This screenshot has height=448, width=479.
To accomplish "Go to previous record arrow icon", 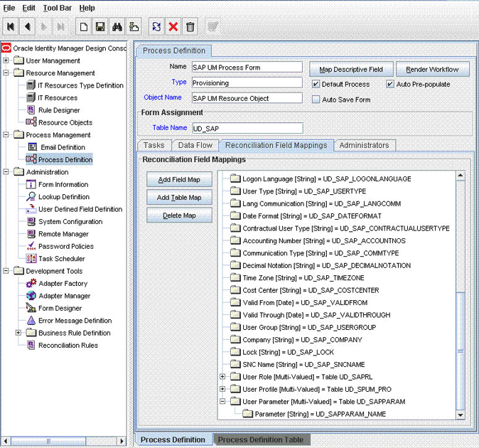I will (x=28, y=27).
